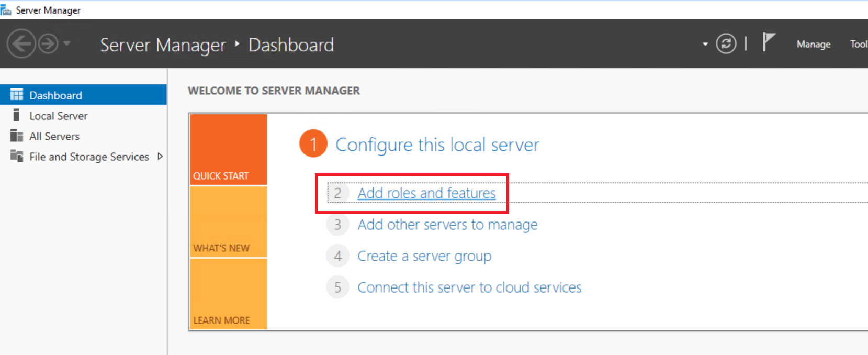
Task: Expand File and Storage Services arrow
Action: (x=160, y=156)
